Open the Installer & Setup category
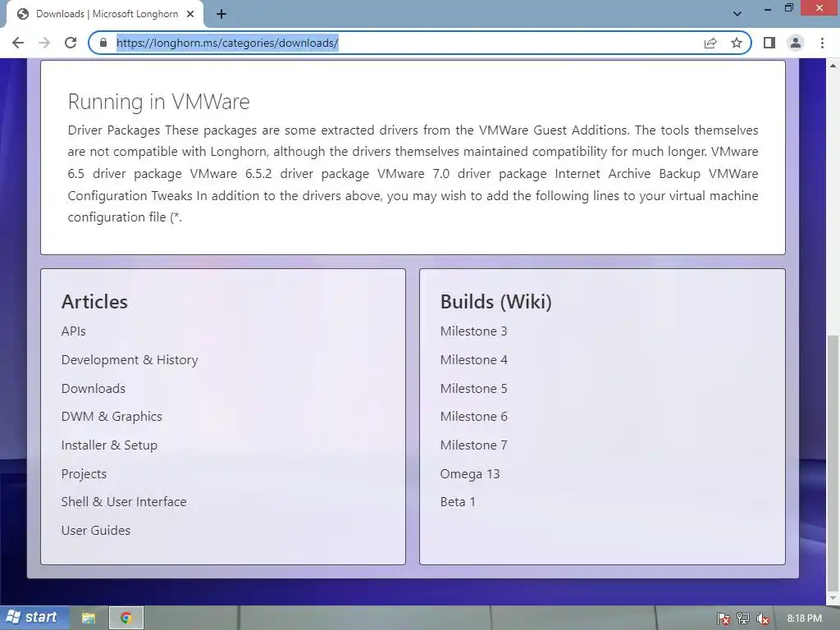 109,445
